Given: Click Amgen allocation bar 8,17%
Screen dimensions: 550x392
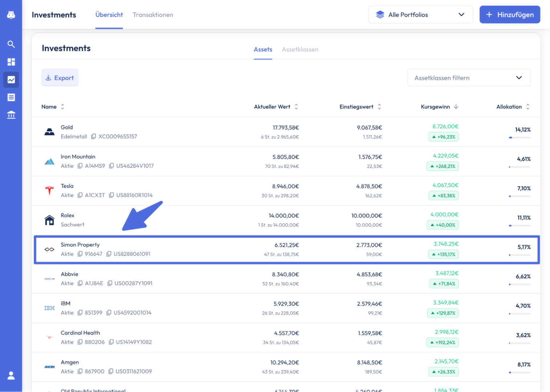Looking at the screenshot, I should [520, 372].
